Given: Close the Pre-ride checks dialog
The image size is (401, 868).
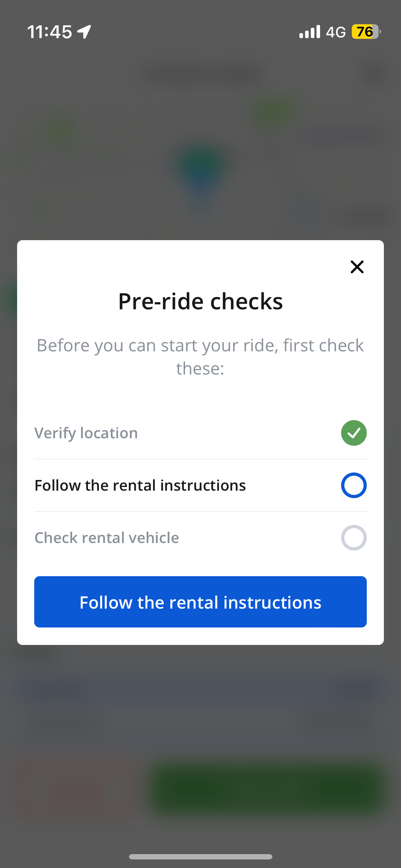Looking at the screenshot, I should [357, 267].
